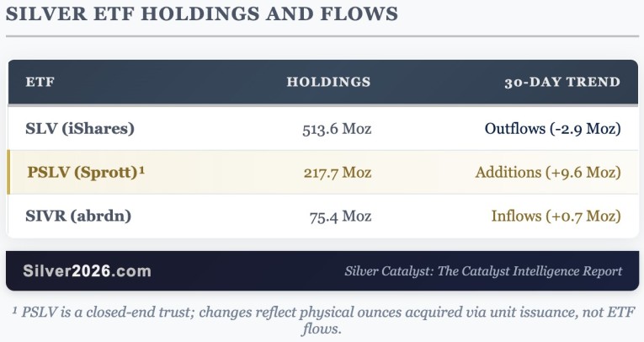The image size is (644, 342).
Task: Open the footnote superscript beside PSLV (Sprott)
Action: tap(142, 169)
